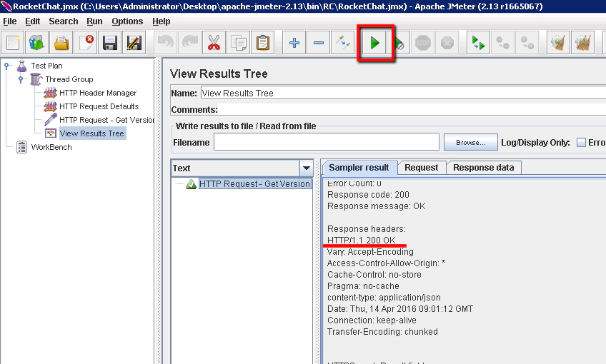Open the Run menu
This screenshot has height=364, width=606.
(x=94, y=21)
